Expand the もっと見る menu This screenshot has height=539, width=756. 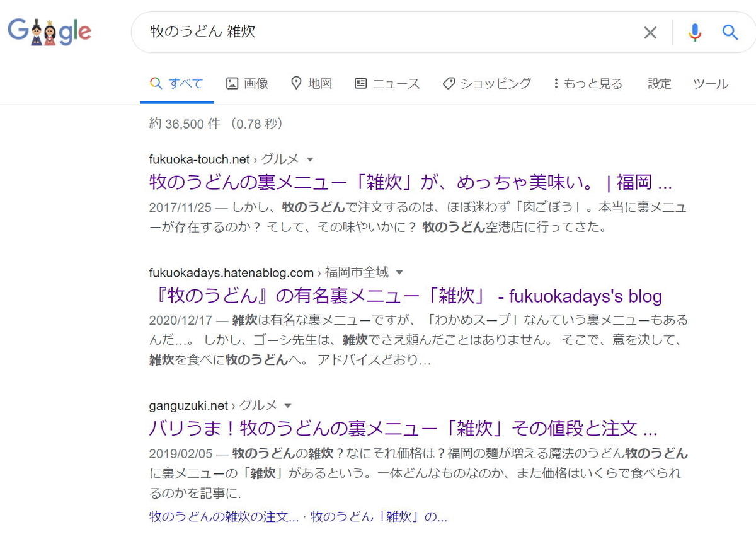point(588,83)
